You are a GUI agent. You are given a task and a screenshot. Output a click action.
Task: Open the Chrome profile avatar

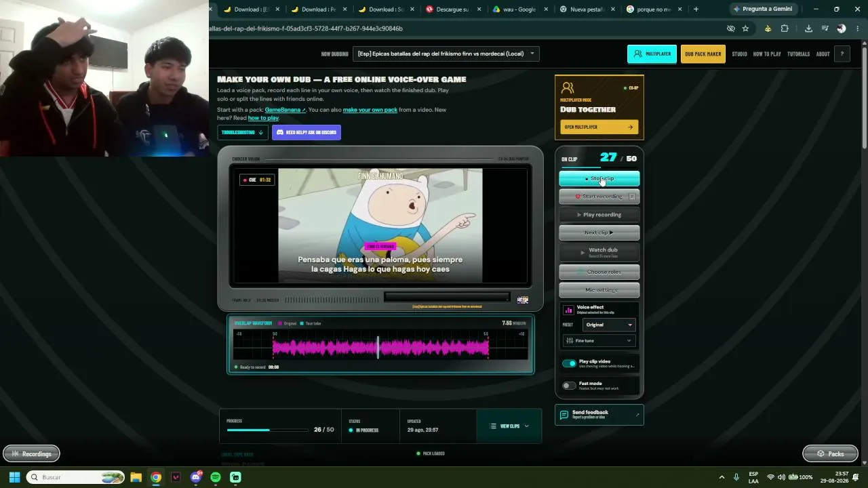842,28
